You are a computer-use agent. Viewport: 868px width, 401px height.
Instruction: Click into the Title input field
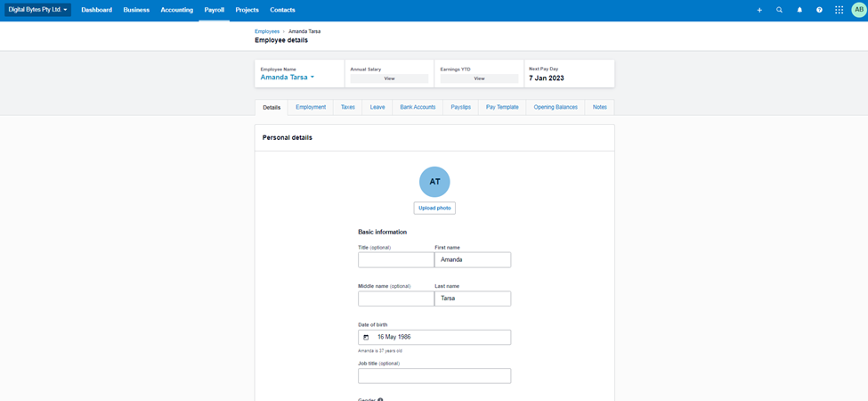(x=396, y=260)
